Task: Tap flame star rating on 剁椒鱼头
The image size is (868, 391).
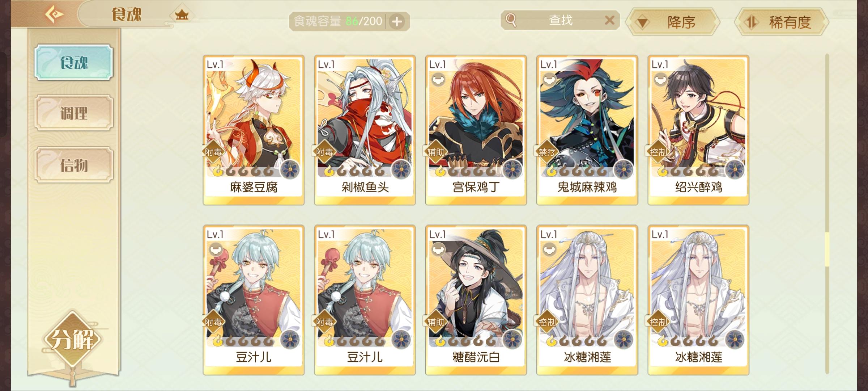Action: tap(354, 171)
